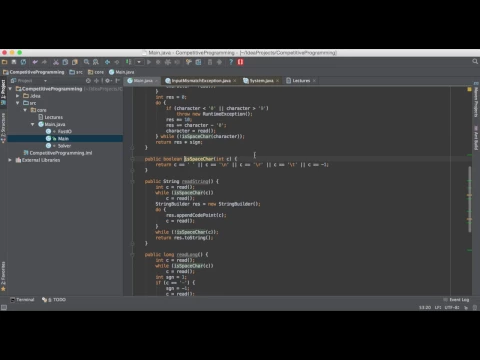Click the Run play button

(x=149, y=62)
